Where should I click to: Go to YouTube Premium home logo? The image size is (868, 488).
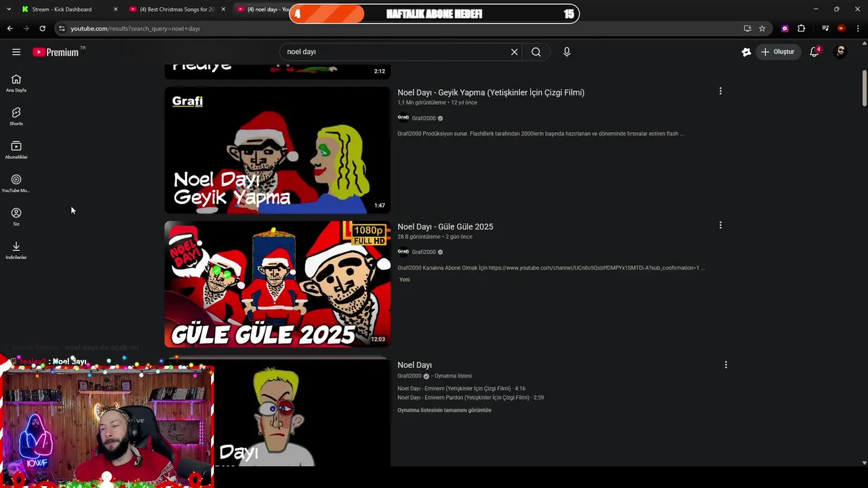[x=56, y=52]
